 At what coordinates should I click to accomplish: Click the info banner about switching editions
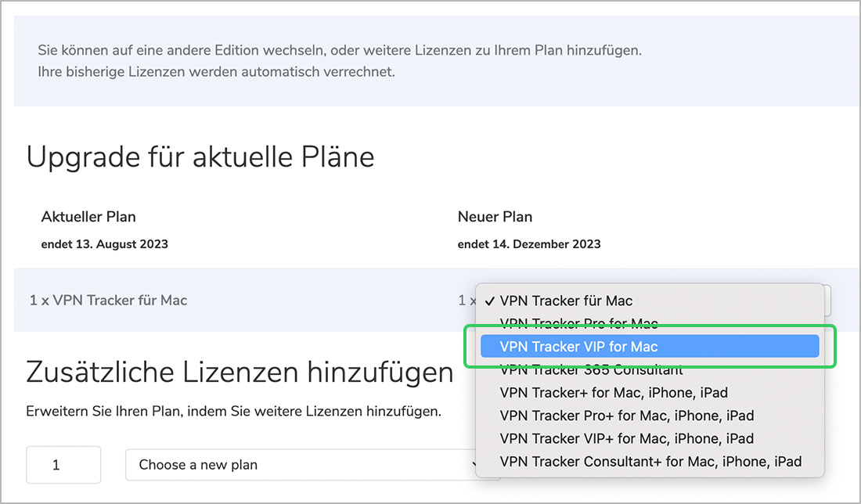click(340, 61)
